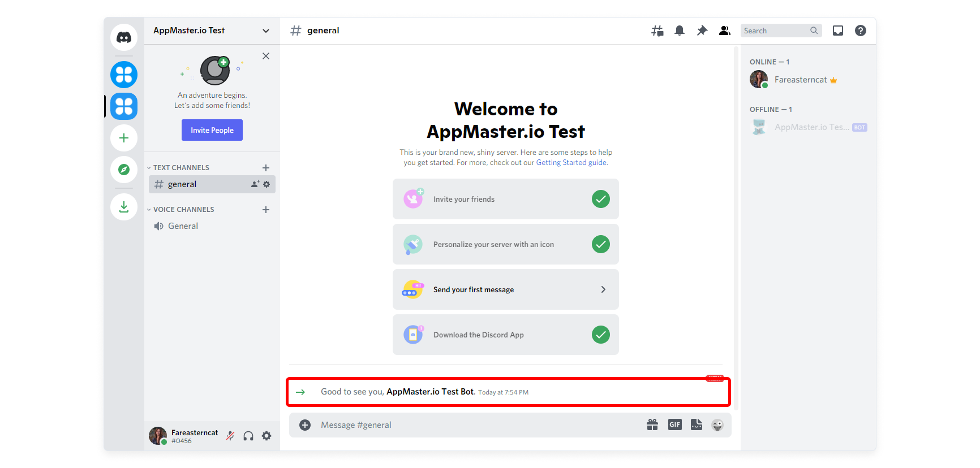Click Invite your friends card
This screenshot has width=980, height=468.
[x=506, y=199]
